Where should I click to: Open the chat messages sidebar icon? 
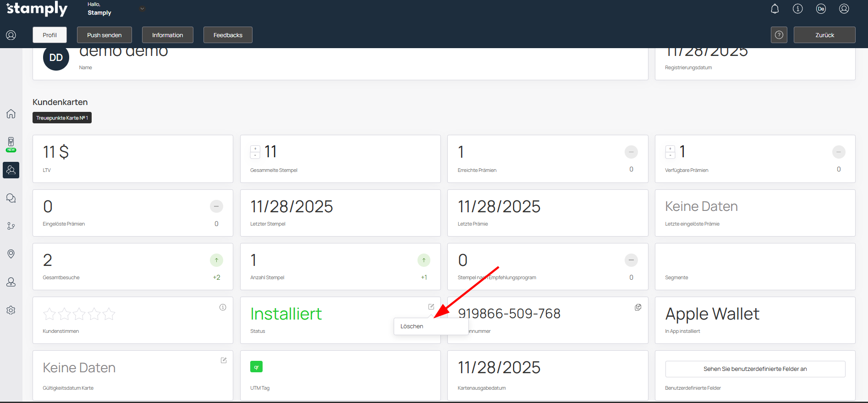11,198
